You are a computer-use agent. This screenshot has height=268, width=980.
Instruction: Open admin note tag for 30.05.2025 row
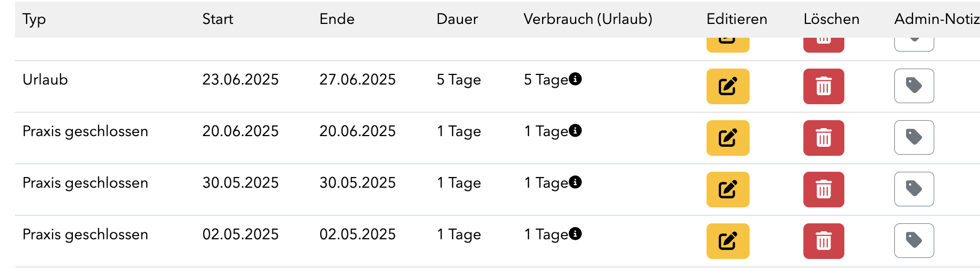(x=914, y=189)
